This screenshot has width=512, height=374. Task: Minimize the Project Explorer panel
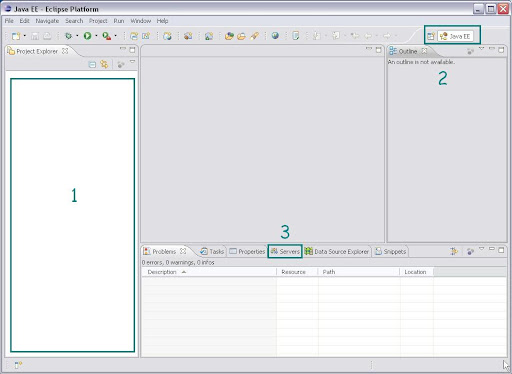pos(123,49)
